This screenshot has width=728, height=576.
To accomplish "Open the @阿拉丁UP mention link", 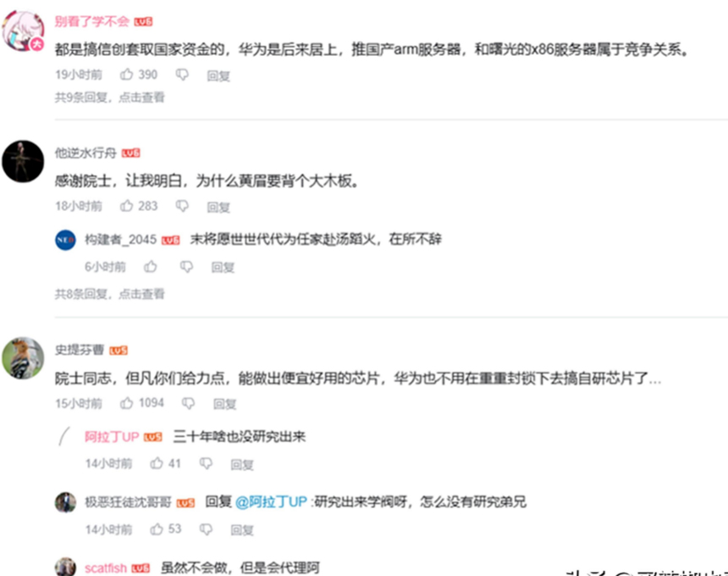I will point(271,501).
